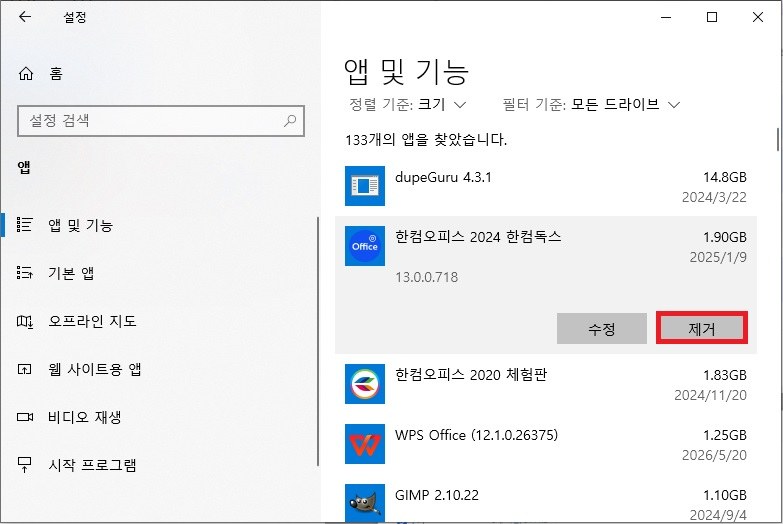This screenshot has width=783, height=524.
Task: Open 비디오 재생 settings
Action: 84,417
